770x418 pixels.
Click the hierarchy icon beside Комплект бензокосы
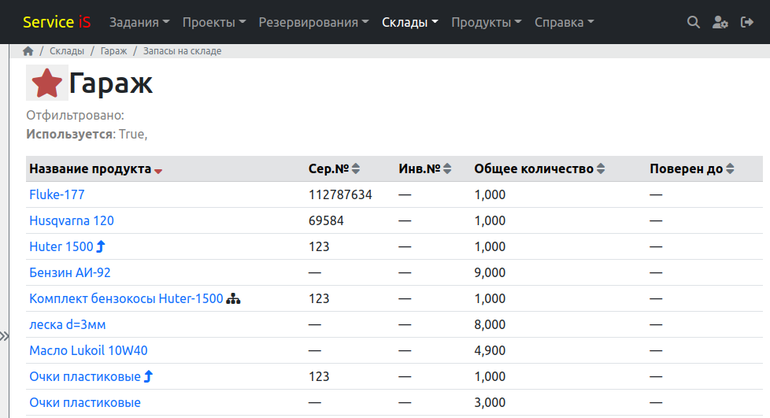point(233,299)
